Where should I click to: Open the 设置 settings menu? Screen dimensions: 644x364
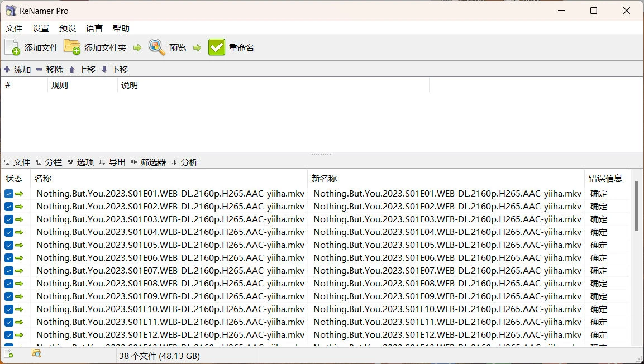tap(41, 28)
